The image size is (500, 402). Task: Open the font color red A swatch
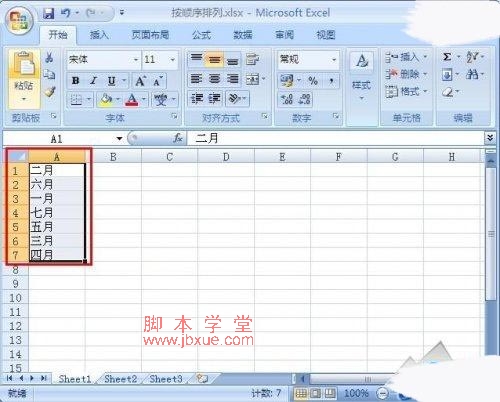point(132,99)
